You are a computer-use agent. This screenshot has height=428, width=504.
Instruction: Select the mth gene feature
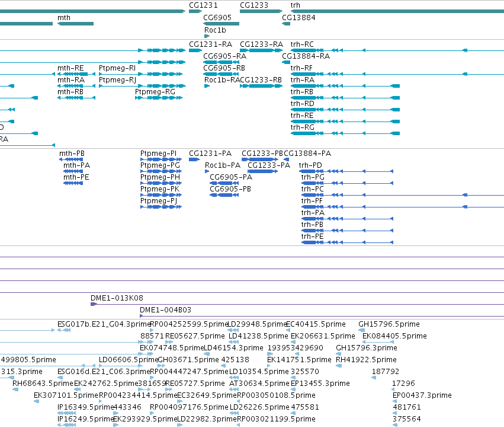76,24
